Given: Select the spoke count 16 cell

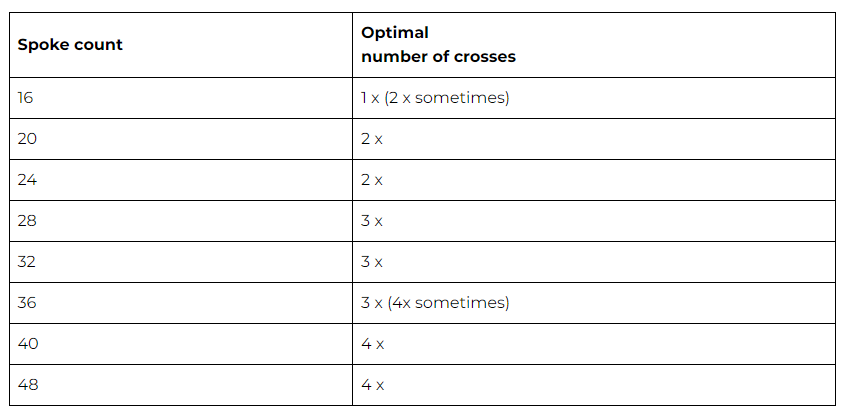Looking at the screenshot, I should 181,98.
